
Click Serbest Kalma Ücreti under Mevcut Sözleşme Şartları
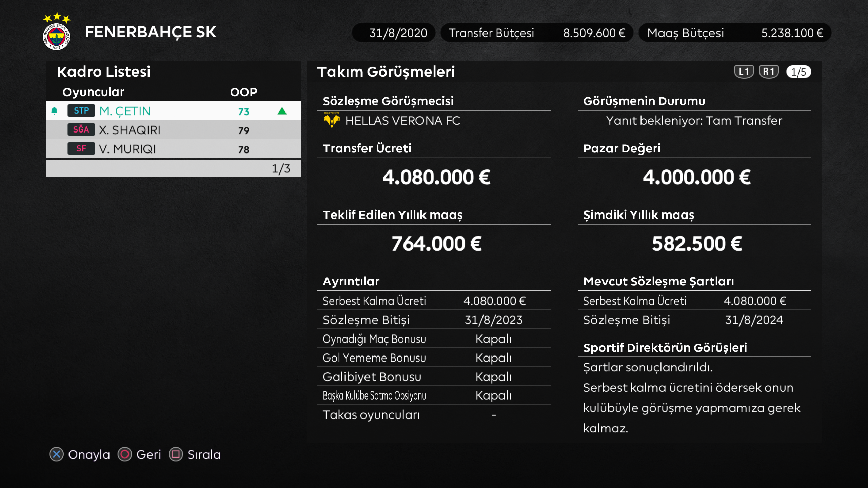coord(694,301)
